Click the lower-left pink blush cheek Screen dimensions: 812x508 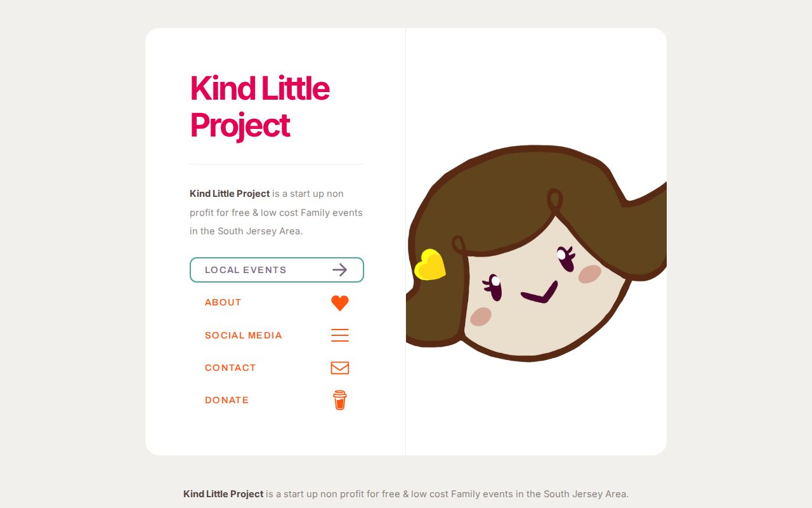click(481, 316)
